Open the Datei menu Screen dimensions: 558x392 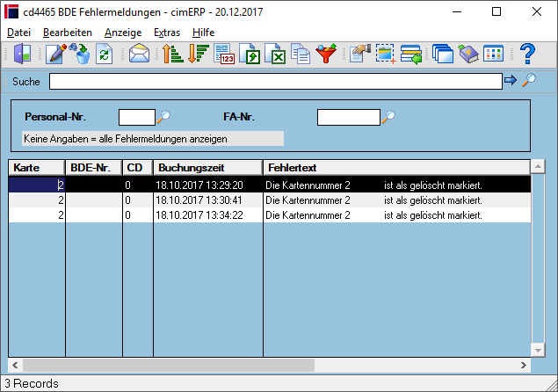(18, 33)
